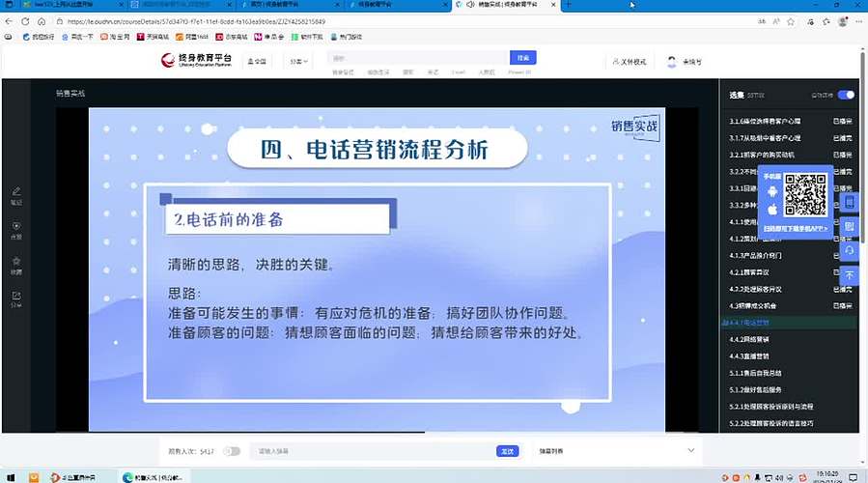
Task: Open the browser more-options menu
Action: (x=858, y=21)
